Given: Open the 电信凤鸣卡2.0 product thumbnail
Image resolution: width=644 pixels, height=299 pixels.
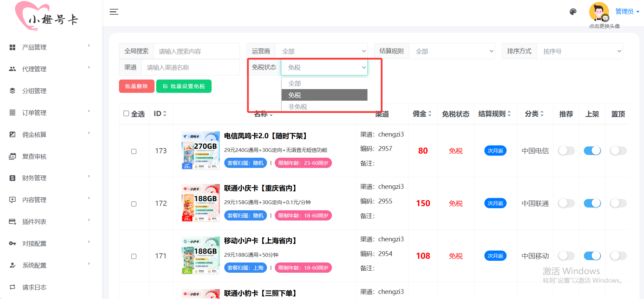Looking at the screenshot, I should pos(201,151).
